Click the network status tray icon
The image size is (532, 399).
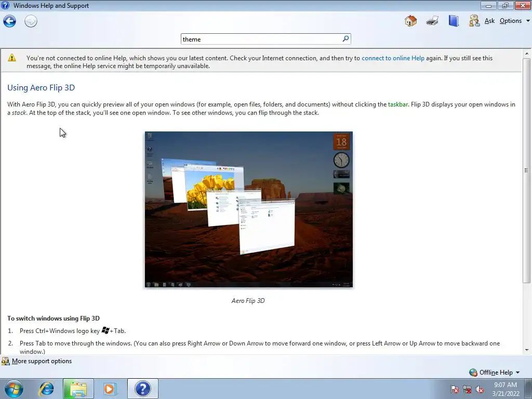click(467, 389)
